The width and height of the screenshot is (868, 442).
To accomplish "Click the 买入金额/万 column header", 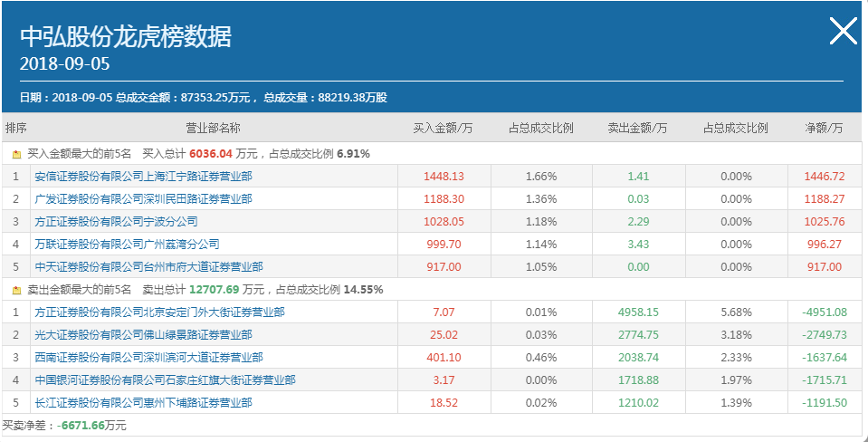I will coord(444,129).
